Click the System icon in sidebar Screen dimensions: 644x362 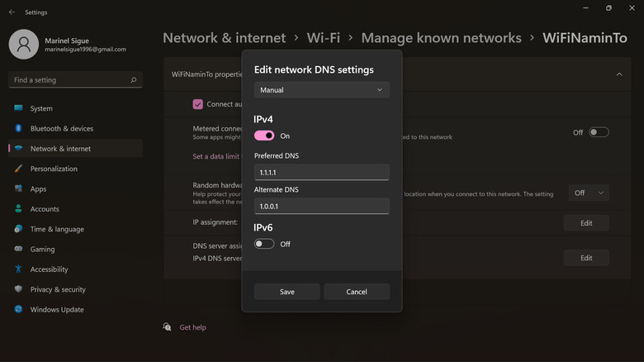coord(18,108)
